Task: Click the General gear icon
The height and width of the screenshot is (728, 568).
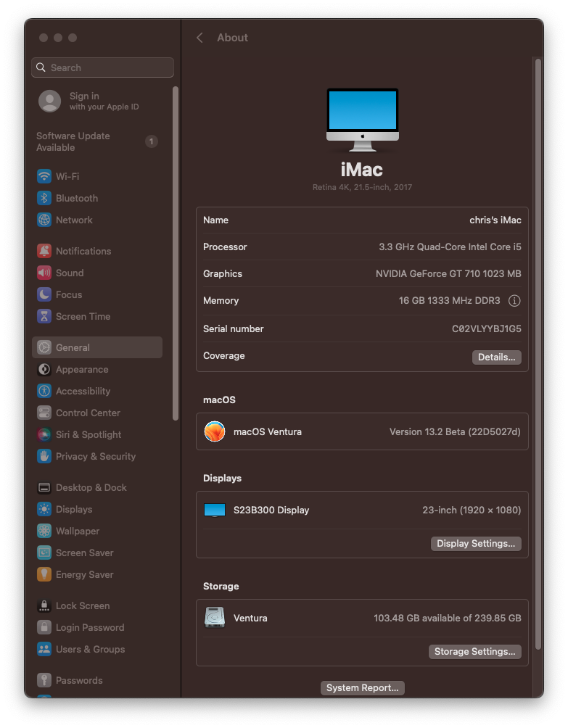Action: 44,348
